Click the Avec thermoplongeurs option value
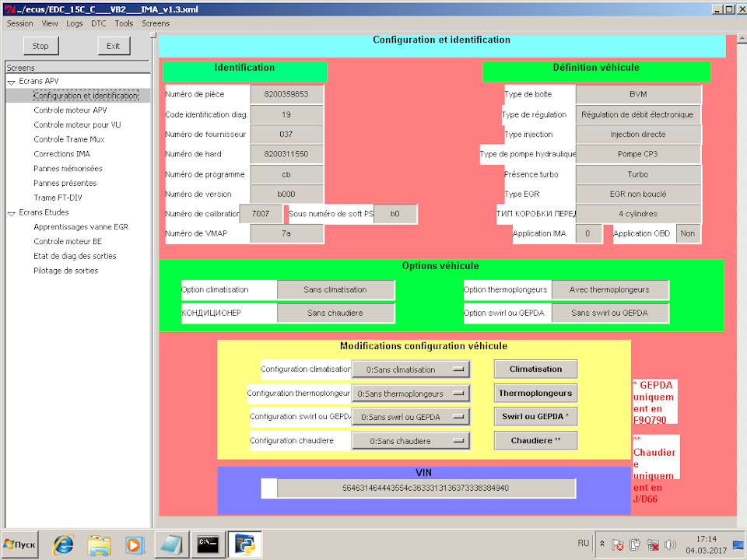 (609, 289)
